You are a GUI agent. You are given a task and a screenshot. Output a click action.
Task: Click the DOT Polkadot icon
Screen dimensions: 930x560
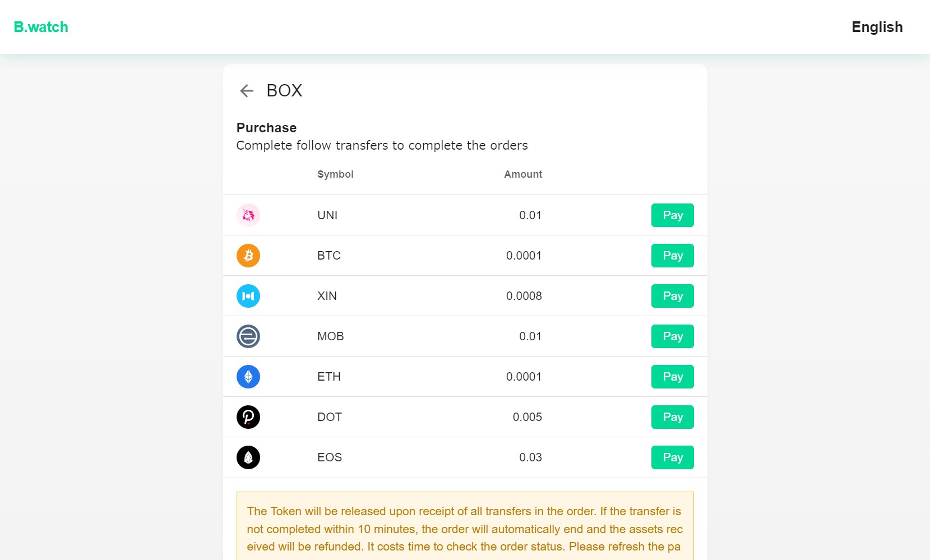pyautogui.click(x=248, y=417)
